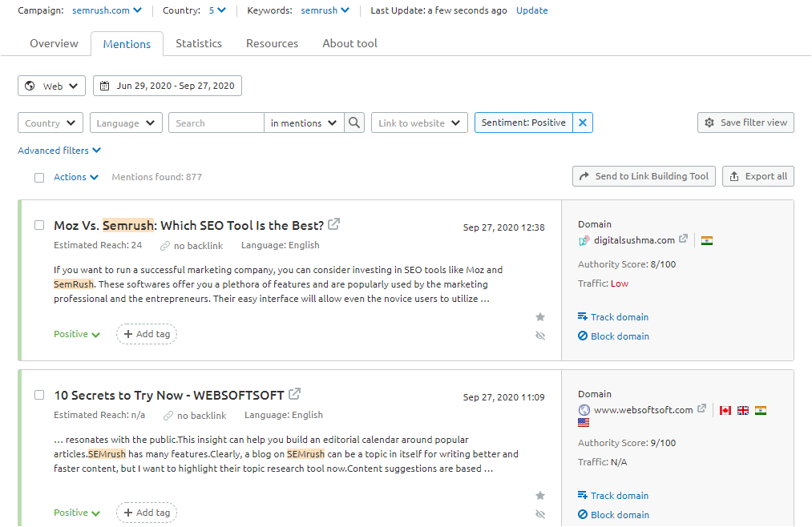Image resolution: width=812 pixels, height=527 pixels.
Task: Open the Keywords semrush dropdown
Action: [325, 10]
